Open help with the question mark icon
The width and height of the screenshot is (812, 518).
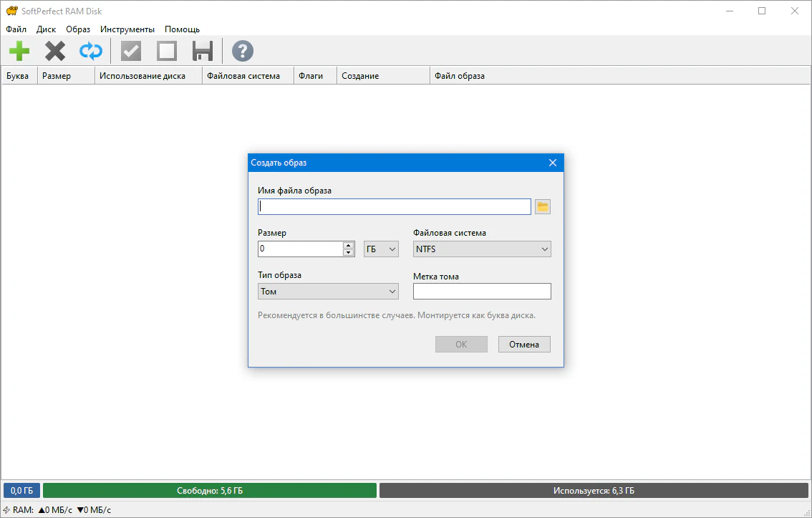pyautogui.click(x=243, y=51)
